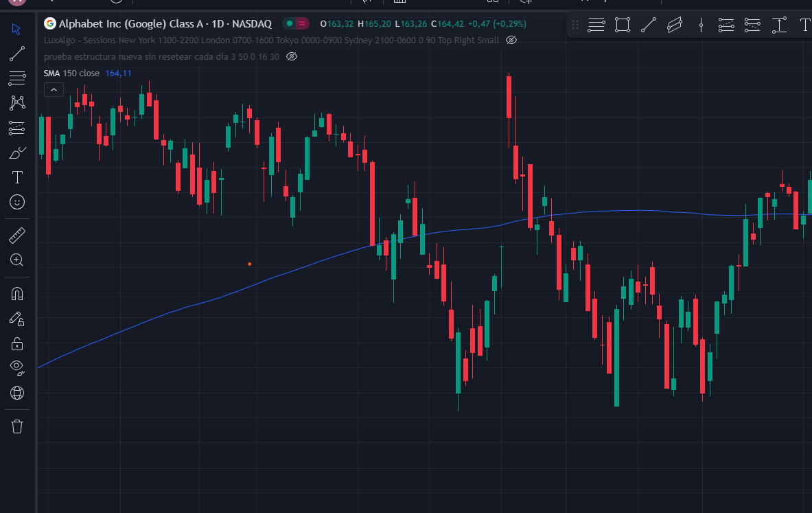
Task: Select the trend line tool in left sidebar
Action: pyautogui.click(x=16, y=54)
